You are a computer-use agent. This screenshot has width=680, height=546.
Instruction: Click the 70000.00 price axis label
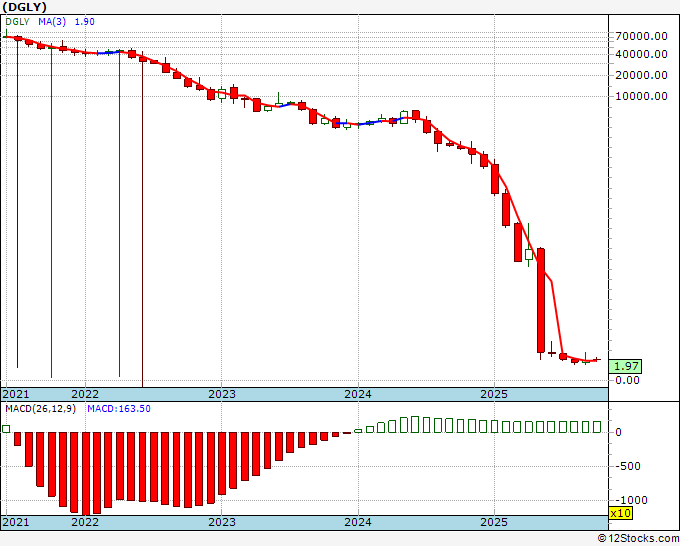coord(641,36)
